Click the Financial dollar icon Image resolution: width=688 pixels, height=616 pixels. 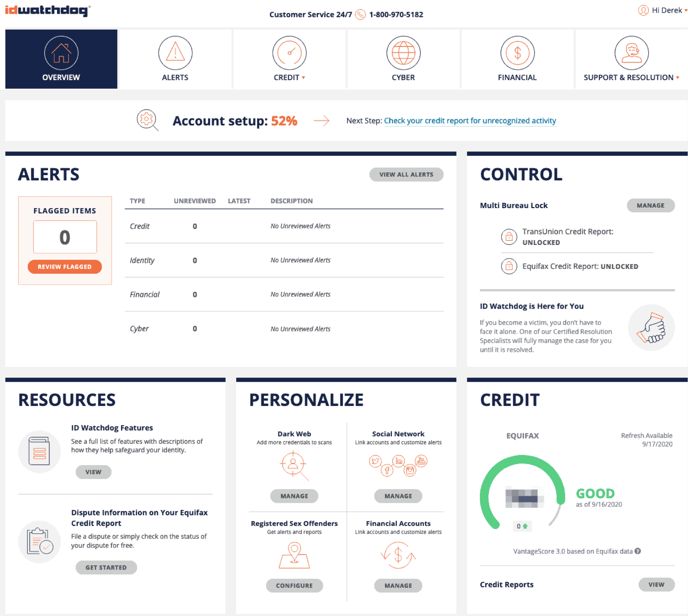tap(518, 53)
